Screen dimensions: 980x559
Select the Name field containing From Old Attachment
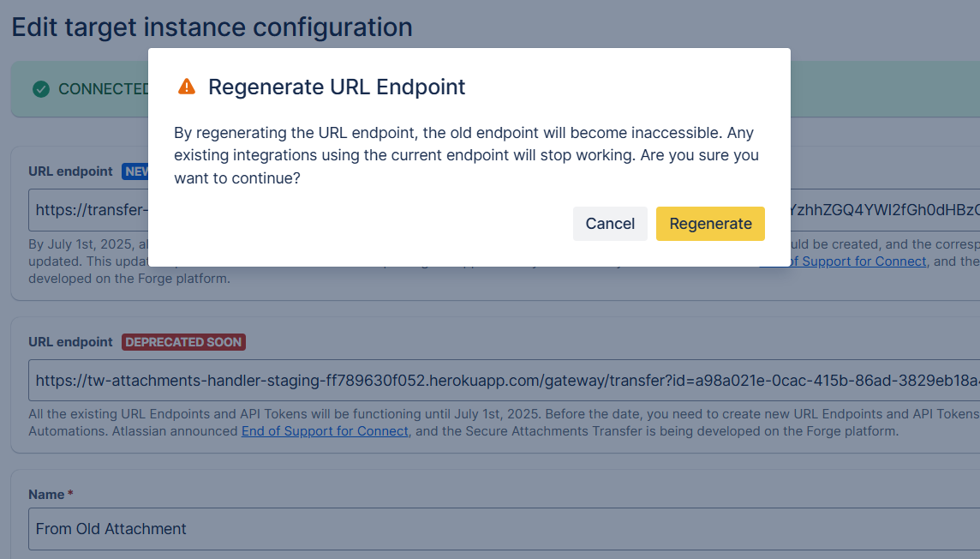click(x=504, y=529)
